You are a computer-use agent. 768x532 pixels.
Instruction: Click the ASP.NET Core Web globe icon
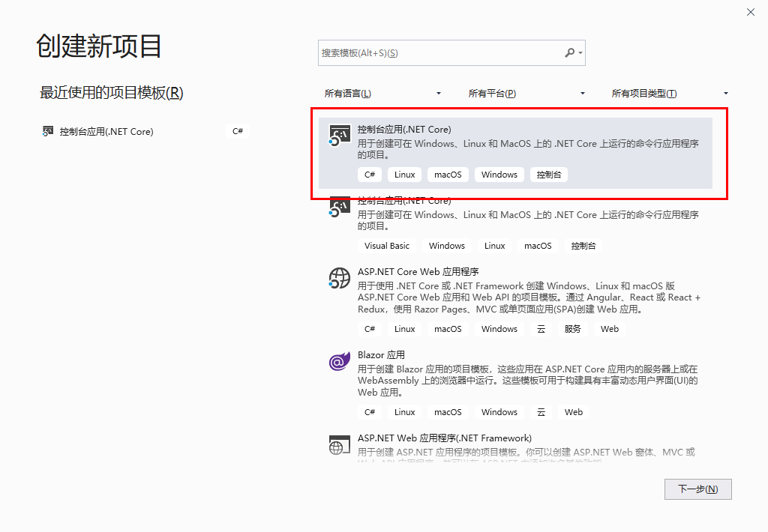click(340, 278)
